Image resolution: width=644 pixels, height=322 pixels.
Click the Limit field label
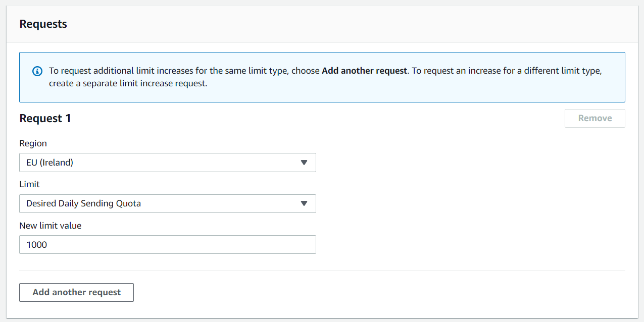point(29,184)
